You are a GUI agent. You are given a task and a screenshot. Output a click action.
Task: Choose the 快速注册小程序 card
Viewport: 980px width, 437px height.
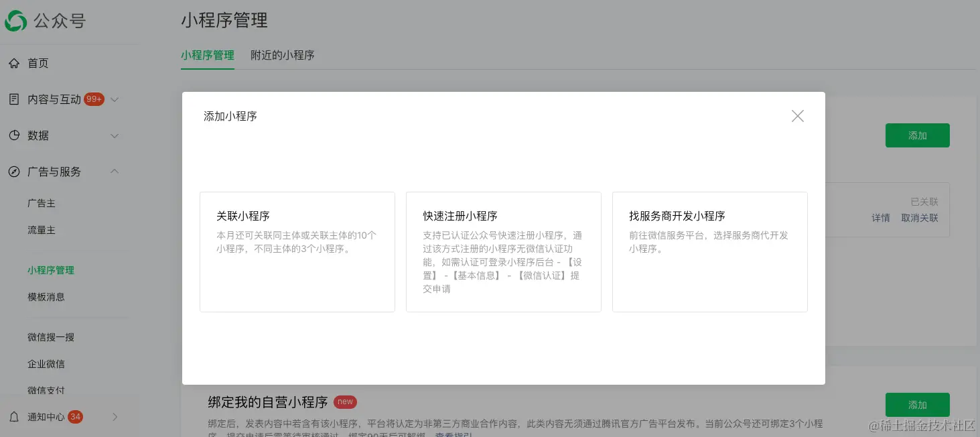[504, 252]
